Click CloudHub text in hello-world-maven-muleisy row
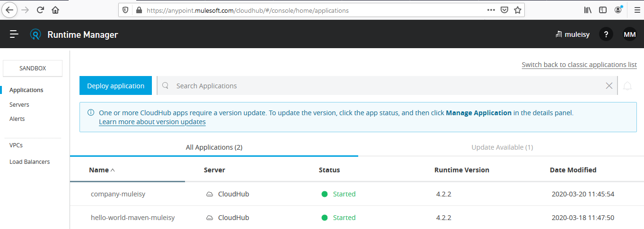 click(x=234, y=218)
